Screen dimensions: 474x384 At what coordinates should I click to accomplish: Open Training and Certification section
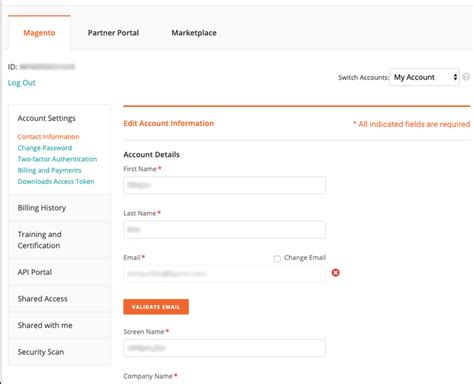click(59, 240)
